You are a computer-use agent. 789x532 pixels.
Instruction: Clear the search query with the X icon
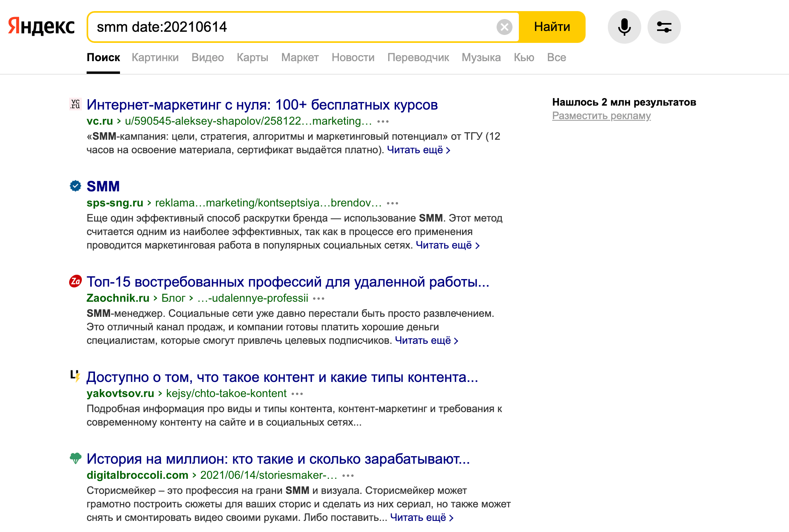(504, 27)
